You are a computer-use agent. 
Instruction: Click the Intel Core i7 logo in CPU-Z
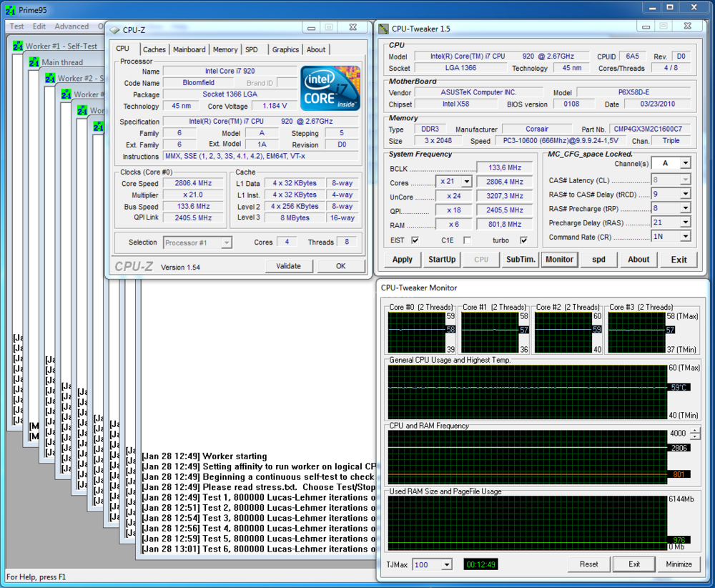330,88
